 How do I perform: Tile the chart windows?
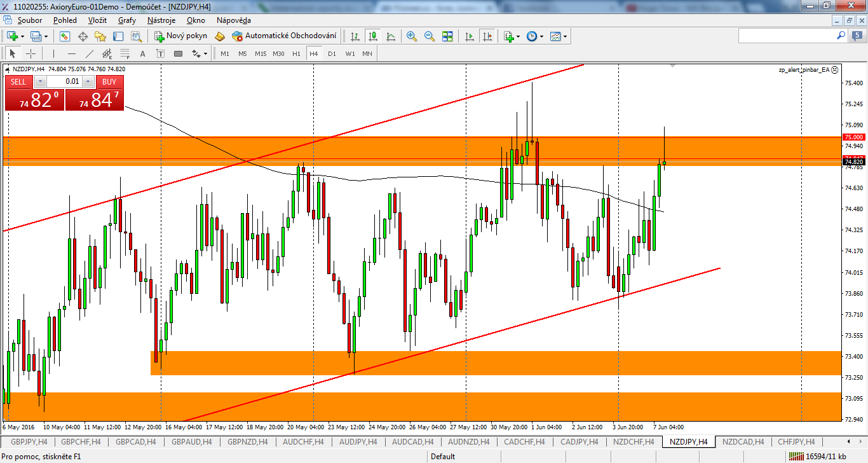tap(447, 36)
